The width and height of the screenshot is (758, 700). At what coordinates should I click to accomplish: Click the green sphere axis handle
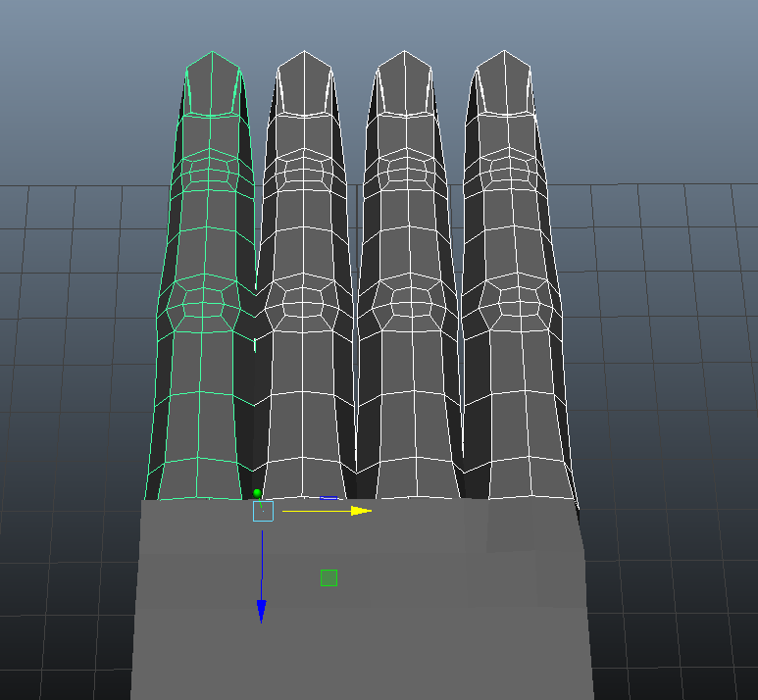257,493
